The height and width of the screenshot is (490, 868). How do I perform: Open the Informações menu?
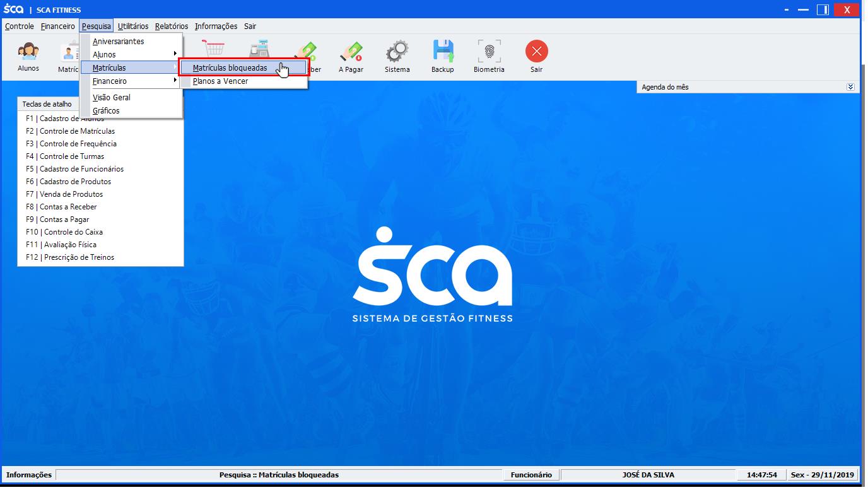coord(216,26)
